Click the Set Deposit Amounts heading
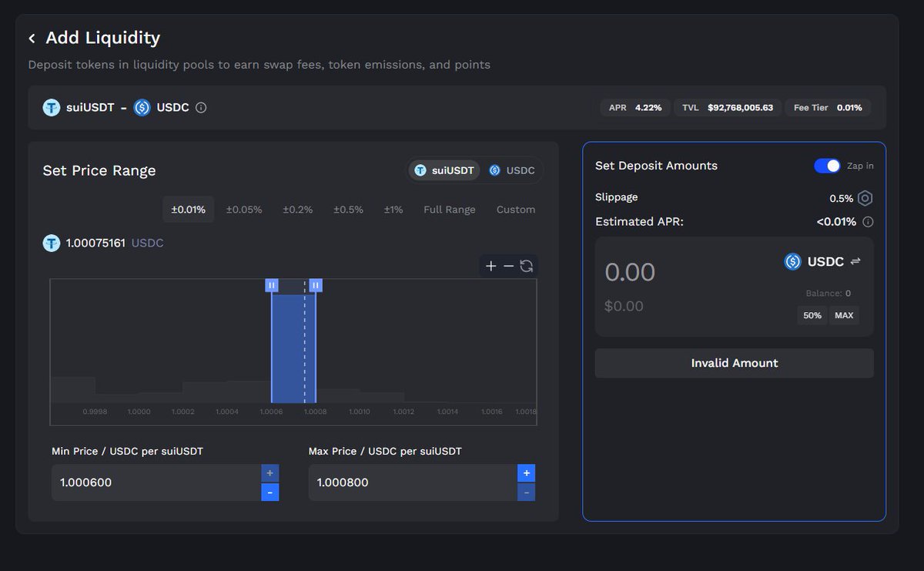This screenshot has height=571, width=924. (656, 166)
